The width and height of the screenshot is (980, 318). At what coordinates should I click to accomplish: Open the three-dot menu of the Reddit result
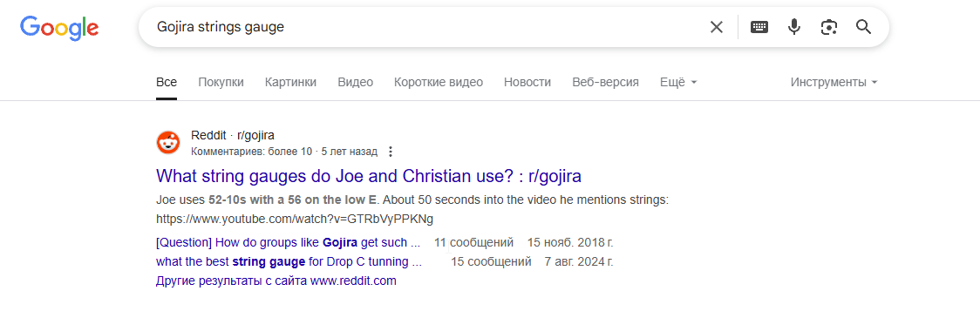coord(391,152)
